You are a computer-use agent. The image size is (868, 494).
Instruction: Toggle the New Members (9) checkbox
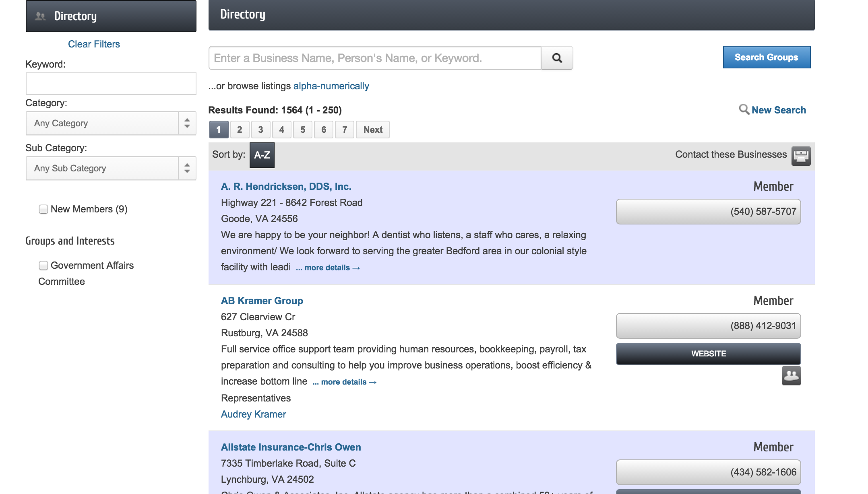pos(43,209)
